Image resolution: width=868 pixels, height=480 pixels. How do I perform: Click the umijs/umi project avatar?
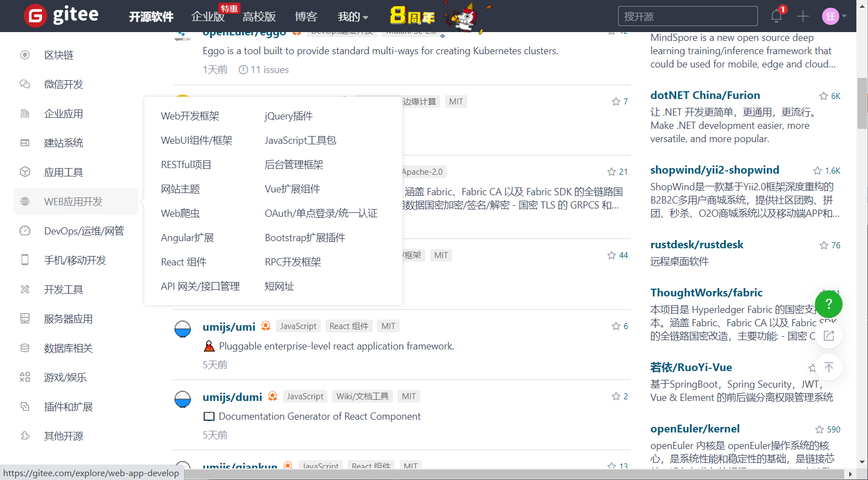click(182, 329)
